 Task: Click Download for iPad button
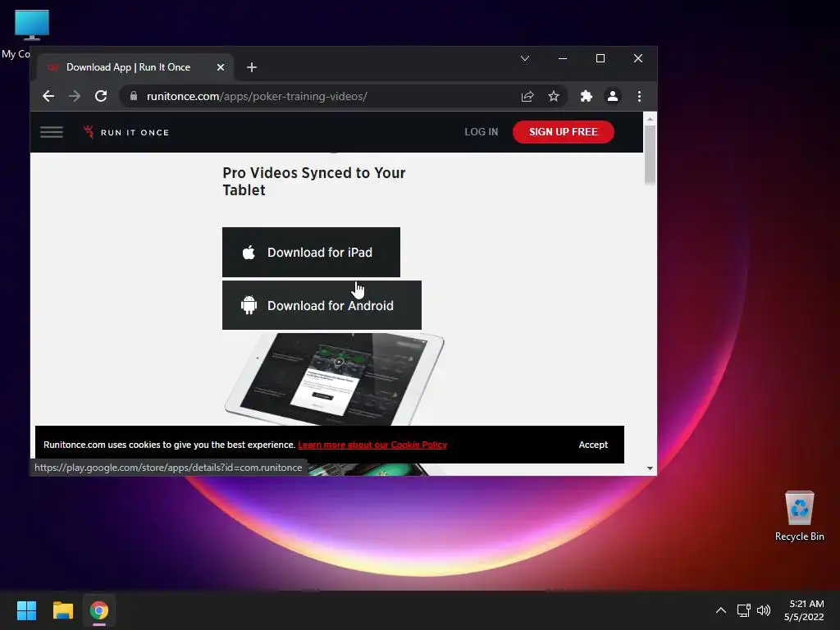(311, 253)
